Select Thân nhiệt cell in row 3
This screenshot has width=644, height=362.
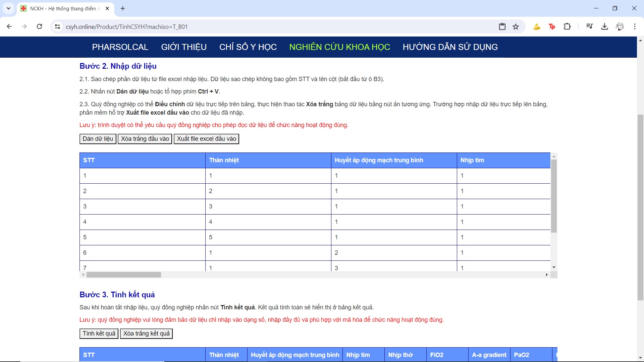point(268,206)
